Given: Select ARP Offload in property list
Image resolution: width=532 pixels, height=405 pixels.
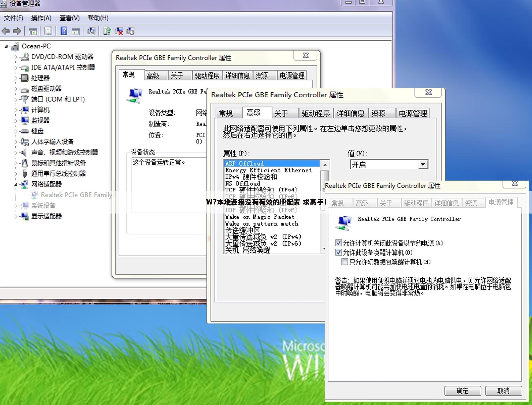Looking at the screenshot, I should coord(272,163).
